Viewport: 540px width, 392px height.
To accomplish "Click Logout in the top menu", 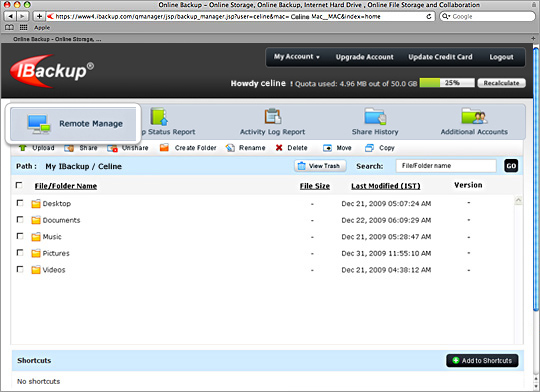I will coord(501,57).
